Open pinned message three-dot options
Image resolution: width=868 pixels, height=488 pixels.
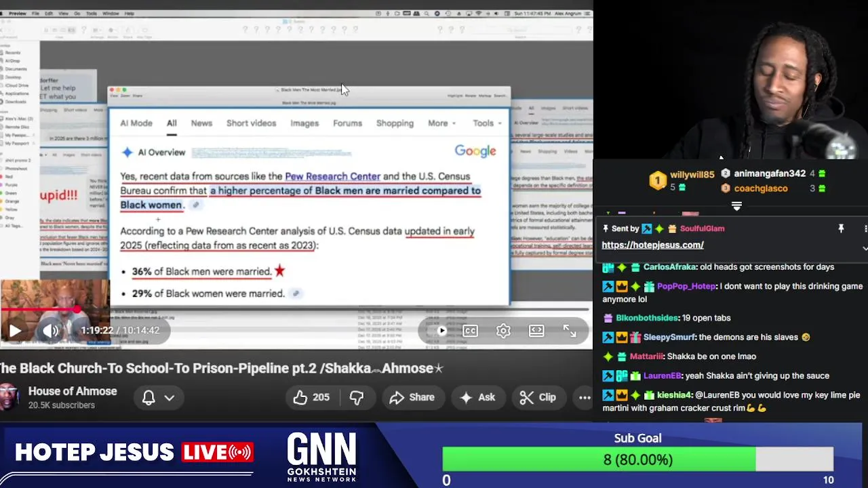pyautogui.click(x=866, y=229)
